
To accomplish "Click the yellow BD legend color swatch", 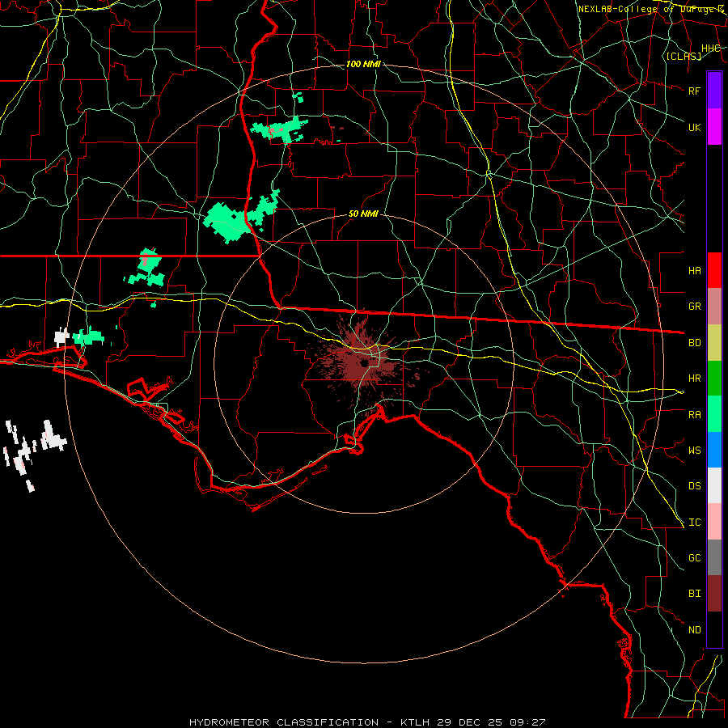I will (x=714, y=342).
